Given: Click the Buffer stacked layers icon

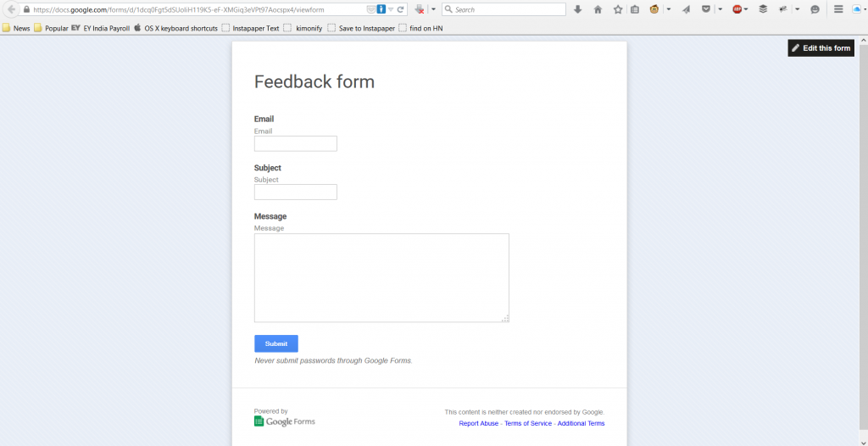Looking at the screenshot, I should pos(763,9).
